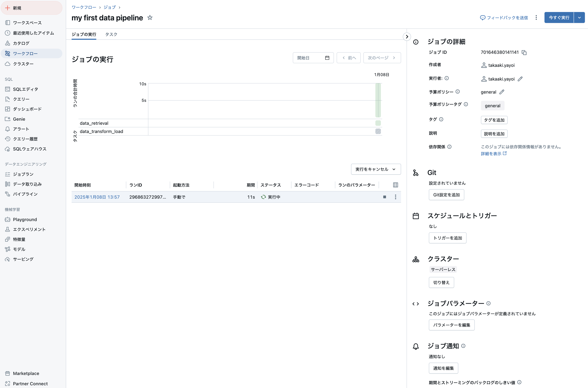Click the calendar icon in 開始日 field
Screen dimensions: 588x388
tap(327, 58)
